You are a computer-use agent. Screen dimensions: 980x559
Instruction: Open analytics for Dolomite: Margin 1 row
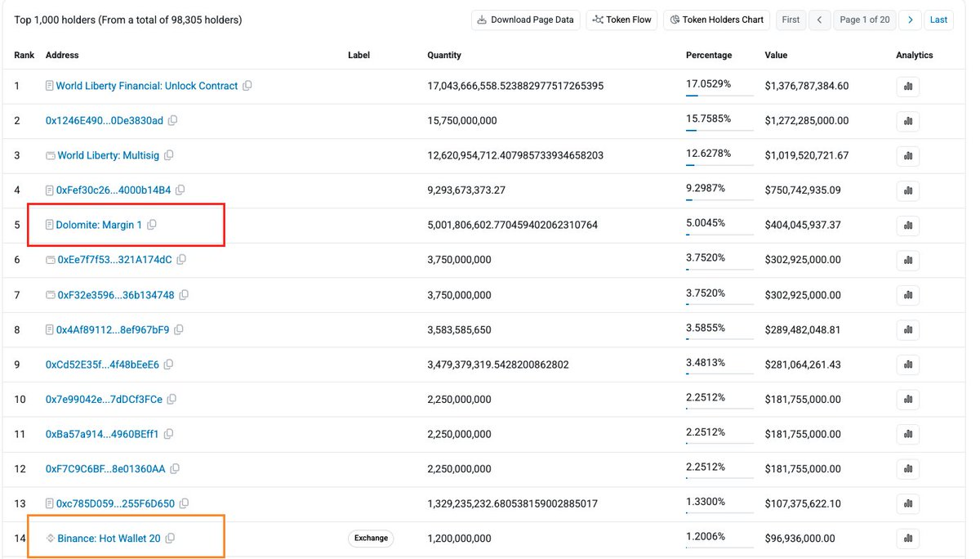pos(907,225)
